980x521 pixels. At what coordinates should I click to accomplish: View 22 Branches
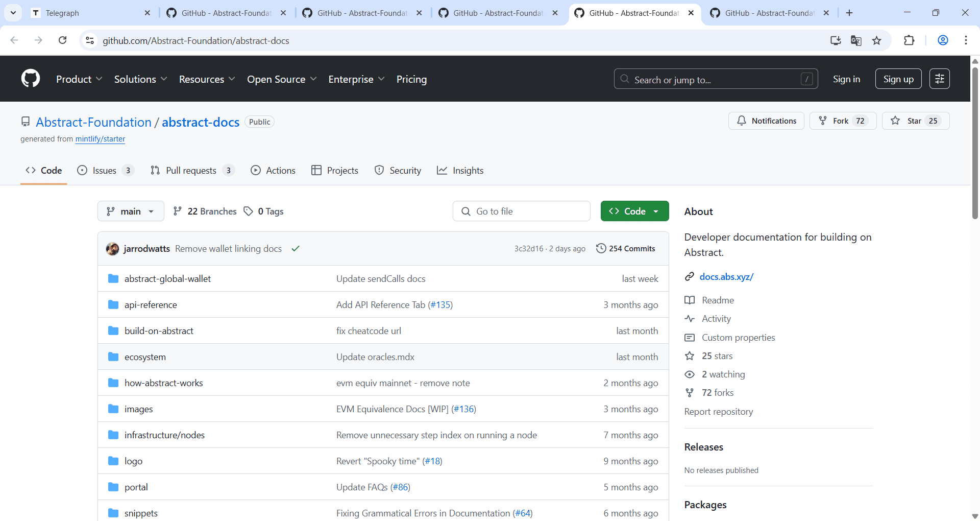[205, 211]
